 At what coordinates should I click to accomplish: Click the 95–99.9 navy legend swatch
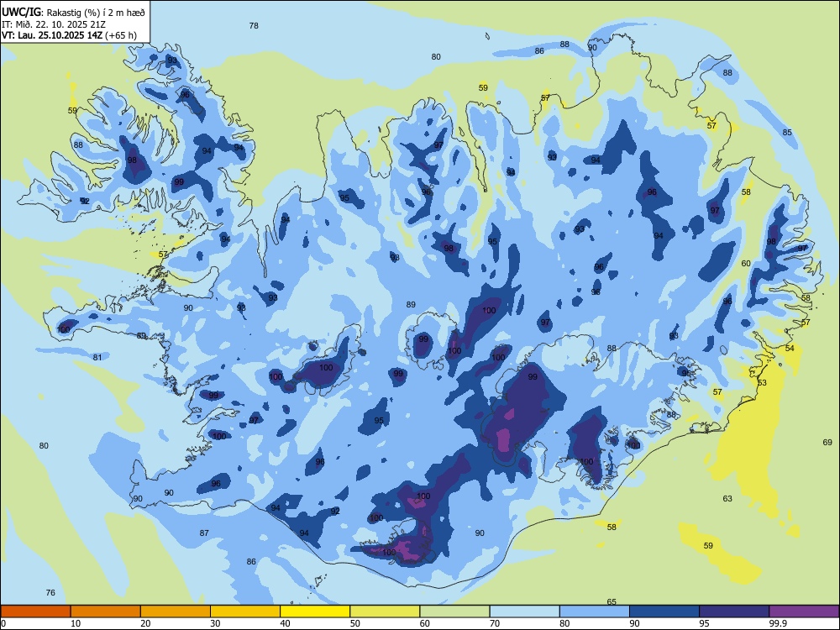click(x=734, y=612)
